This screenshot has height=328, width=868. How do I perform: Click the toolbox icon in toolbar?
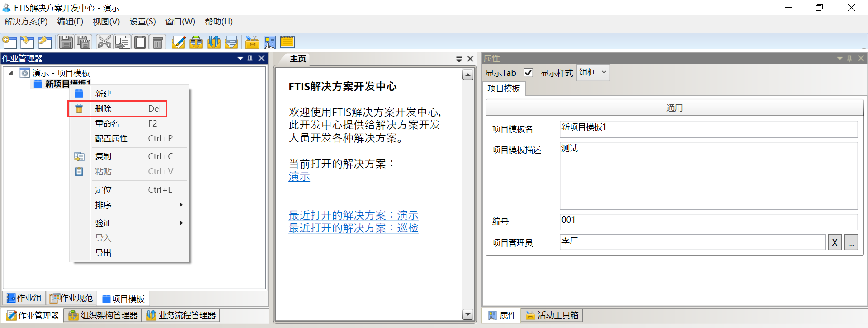coord(252,42)
